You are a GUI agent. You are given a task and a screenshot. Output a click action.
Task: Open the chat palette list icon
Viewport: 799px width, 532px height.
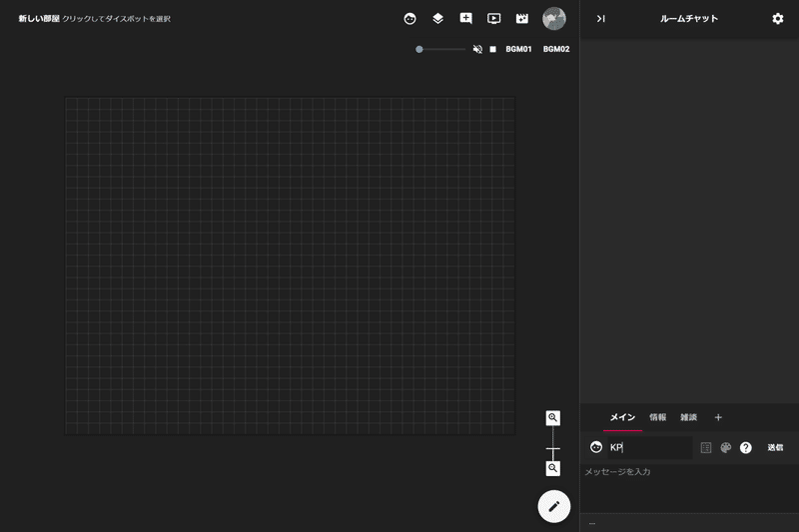(706, 447)
